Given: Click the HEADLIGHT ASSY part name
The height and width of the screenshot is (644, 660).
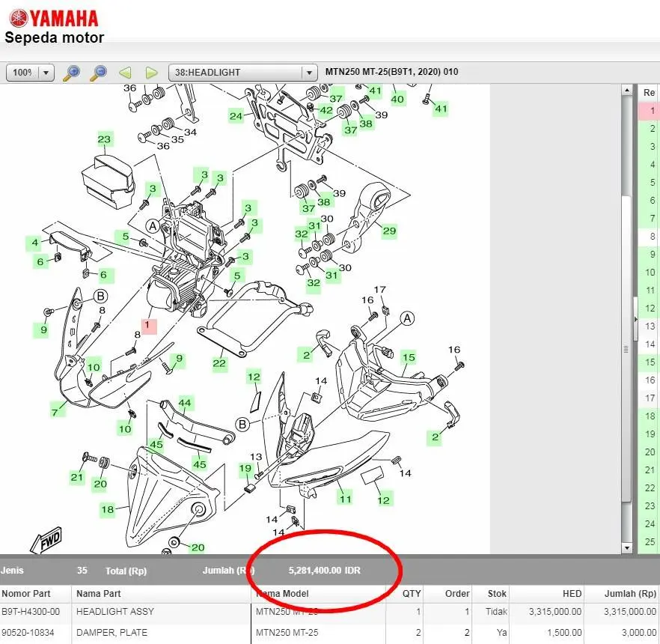Looking at the screenshot, I should [115, 612].
